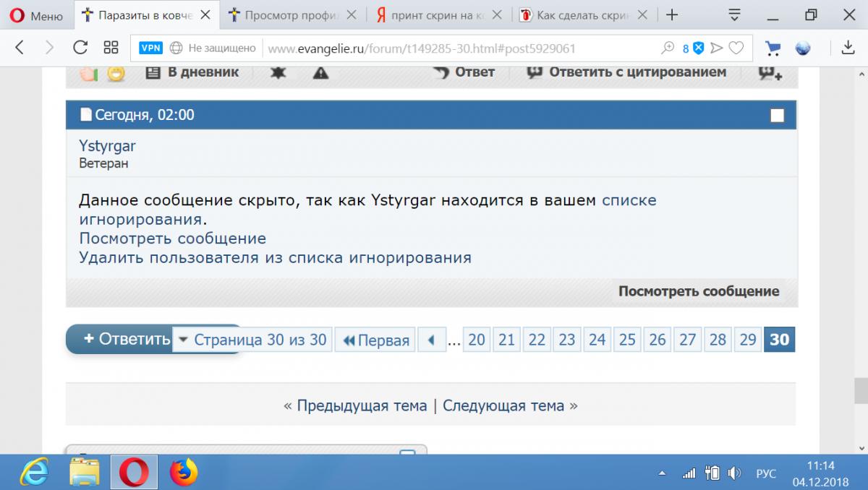Click the heart bookmark icon
868x490 pixels.
[x=736, y=48]
